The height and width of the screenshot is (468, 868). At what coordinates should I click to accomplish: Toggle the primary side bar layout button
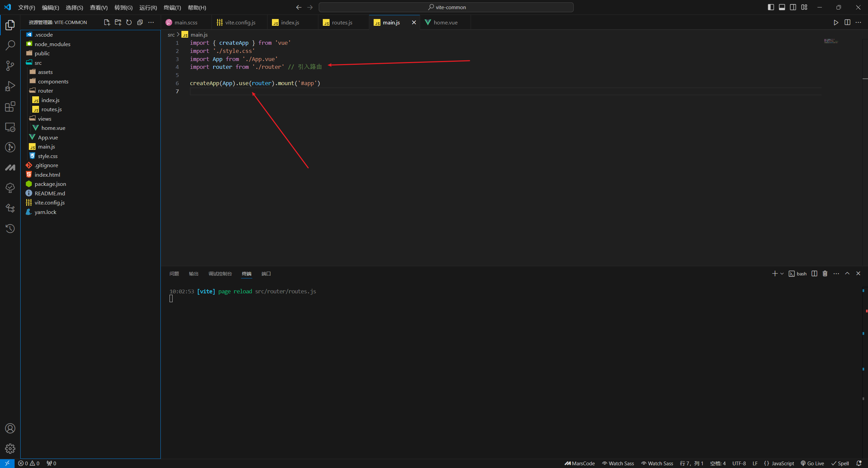coord(771,7)
